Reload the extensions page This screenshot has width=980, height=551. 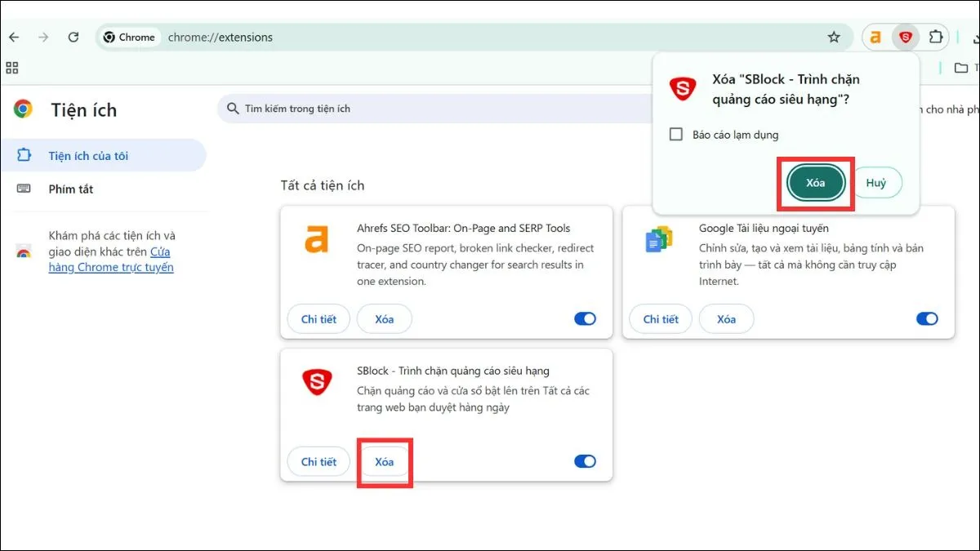coord(73,38)
